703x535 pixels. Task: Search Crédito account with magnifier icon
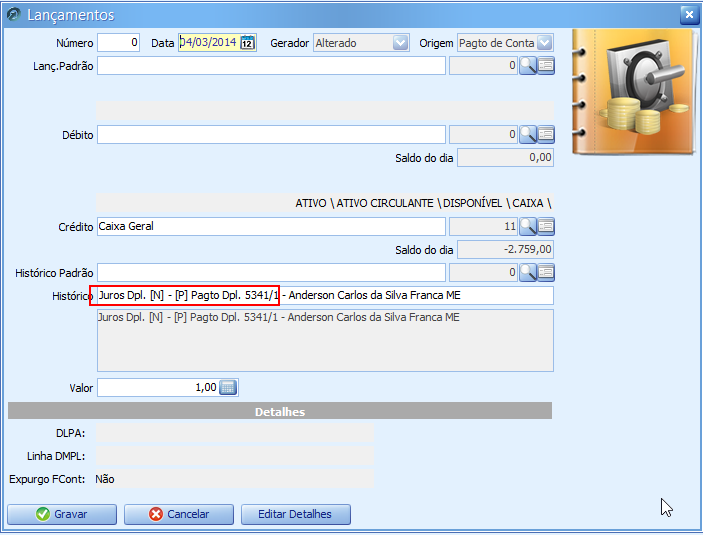tap(528, 226)
